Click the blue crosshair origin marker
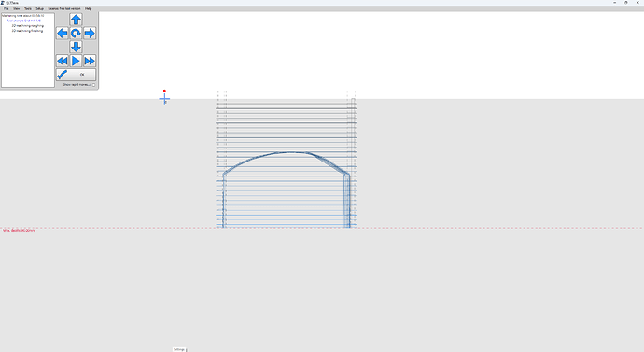This screenshot has width=644, height=352. pyautogui.click(x=164, y=99)
